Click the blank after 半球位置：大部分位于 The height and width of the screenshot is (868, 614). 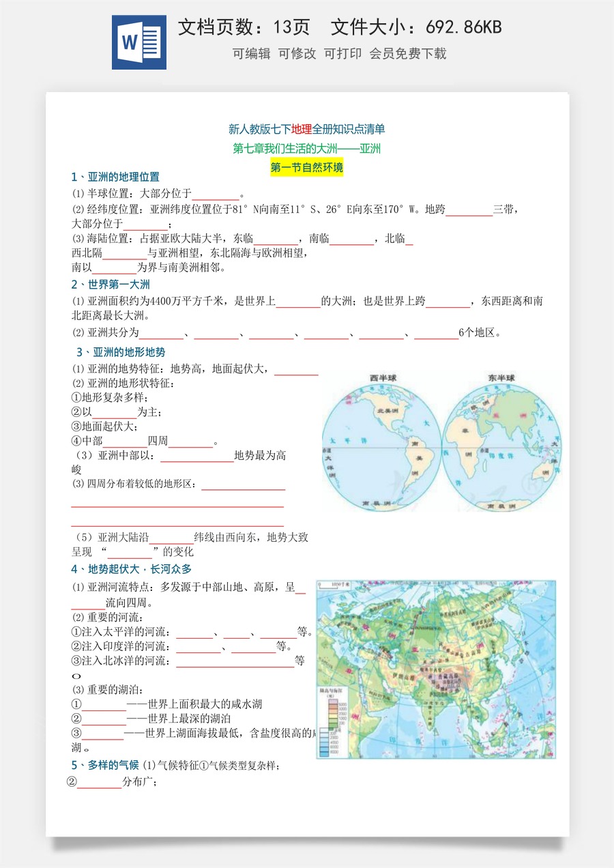click(x=216, y=194)
